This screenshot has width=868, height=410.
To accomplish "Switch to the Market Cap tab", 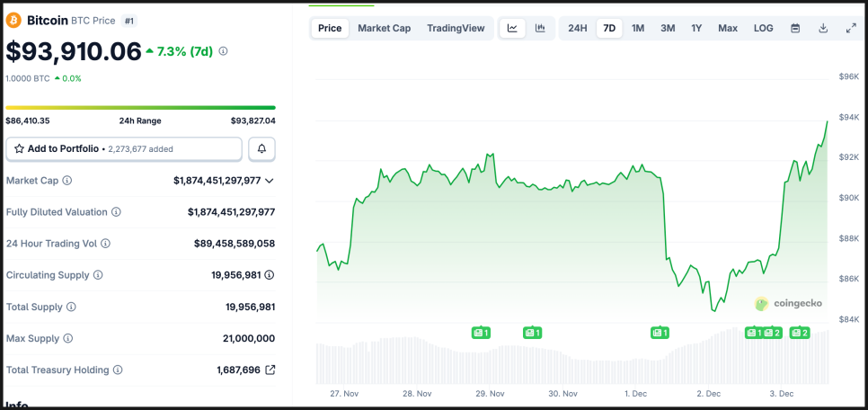I will click(384, 28).
